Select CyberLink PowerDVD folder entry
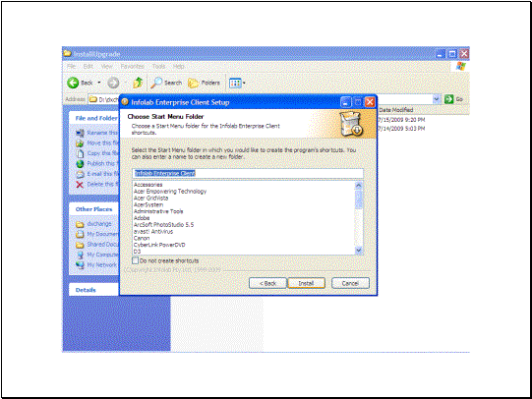The width and height of the screenshot is (532, 399). pyautogui.click(x=159, y=245)
